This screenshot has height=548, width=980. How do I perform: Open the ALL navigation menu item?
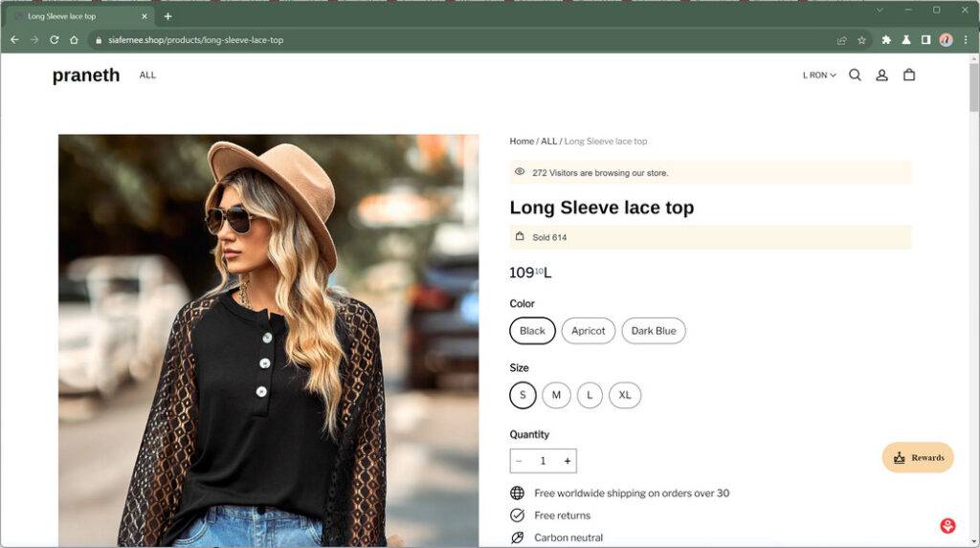click(147, 75)
